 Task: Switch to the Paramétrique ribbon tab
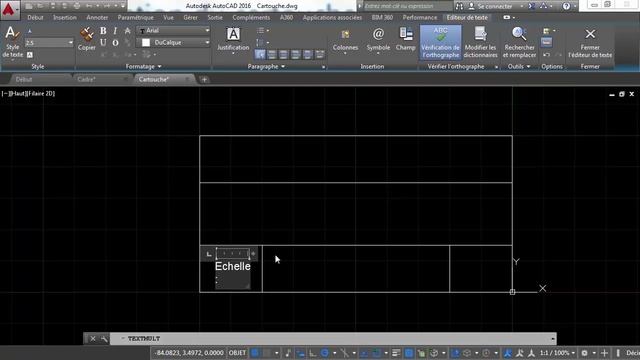(136, 18)
